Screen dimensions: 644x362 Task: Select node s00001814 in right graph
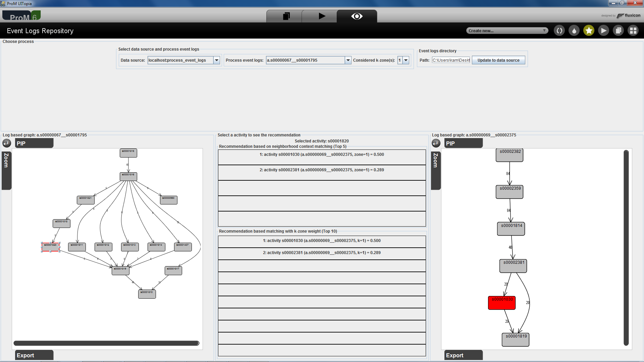(511, 229)
